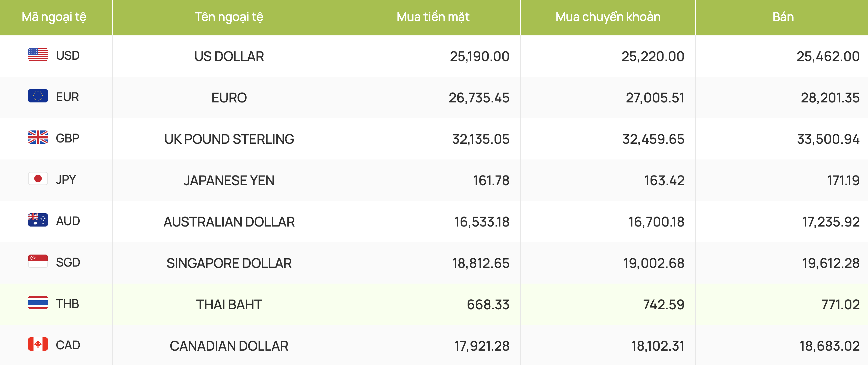Screen dimensions: 868x365
Task: Click the UK POUND STERLING name
Action: [x=229, y=139]
